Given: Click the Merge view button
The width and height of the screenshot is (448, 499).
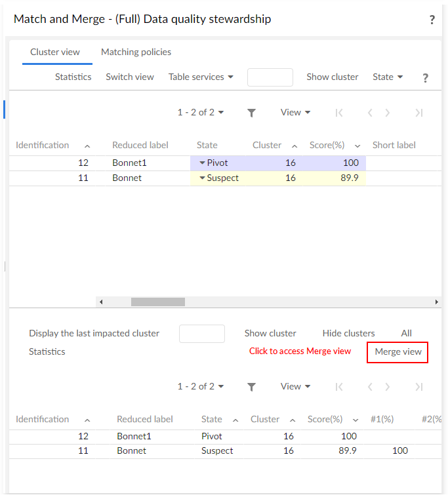Looking at the screenshot, I should 397,352.
